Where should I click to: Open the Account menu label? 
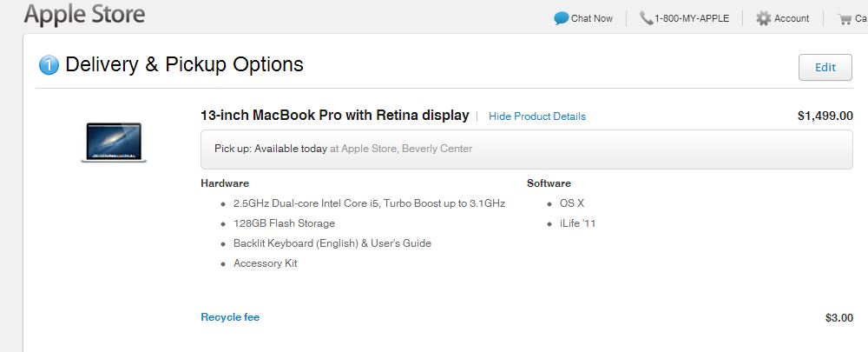(x=792, y=18)
